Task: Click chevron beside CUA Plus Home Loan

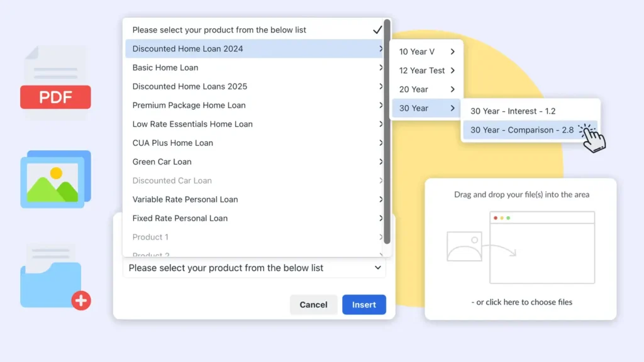Action: (x=380, y=143)
